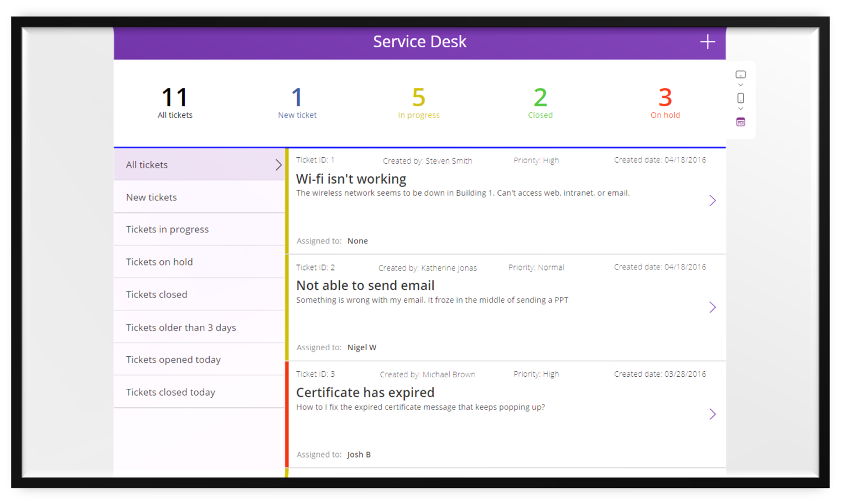
Task: Add a new ticket with the plus icon
Action: pyautogui.click(x=707, y=41)
